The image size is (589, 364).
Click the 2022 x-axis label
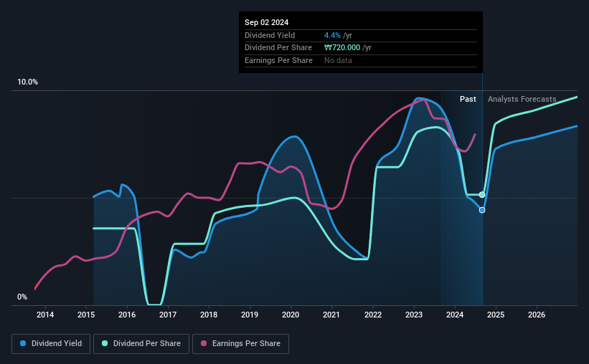click(373, 315)
